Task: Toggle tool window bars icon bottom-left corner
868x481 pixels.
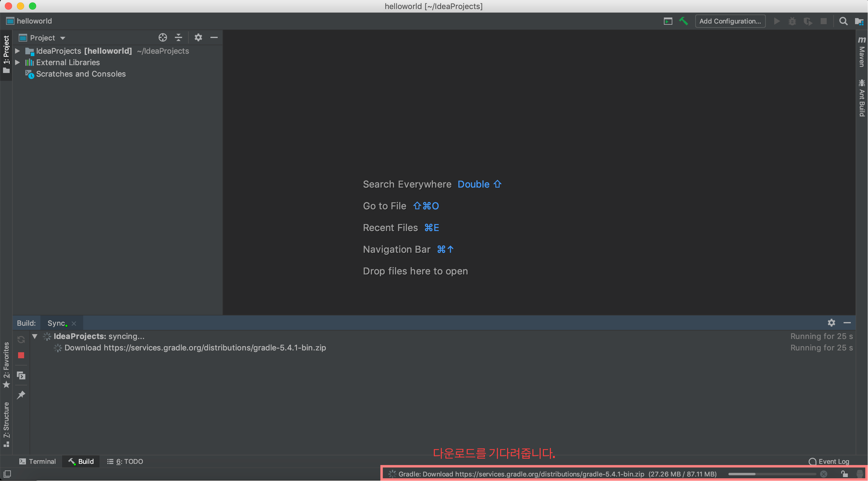Action: 7,473
